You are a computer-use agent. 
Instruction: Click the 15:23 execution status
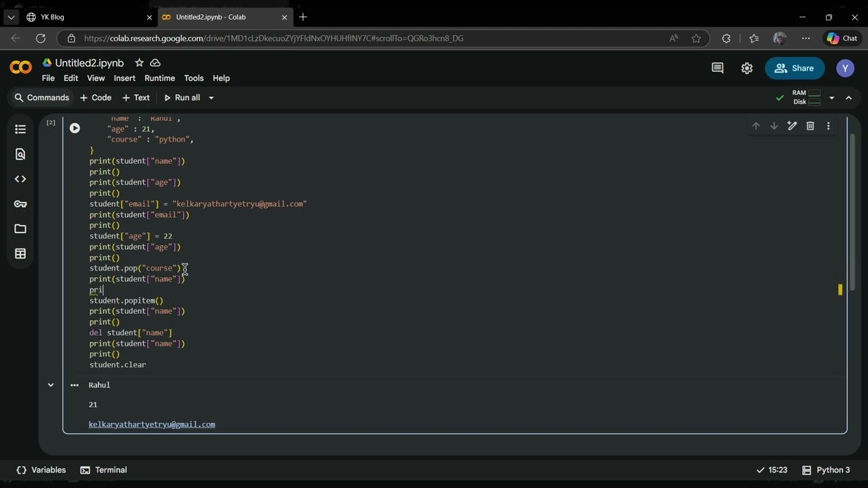click(772, 470)
